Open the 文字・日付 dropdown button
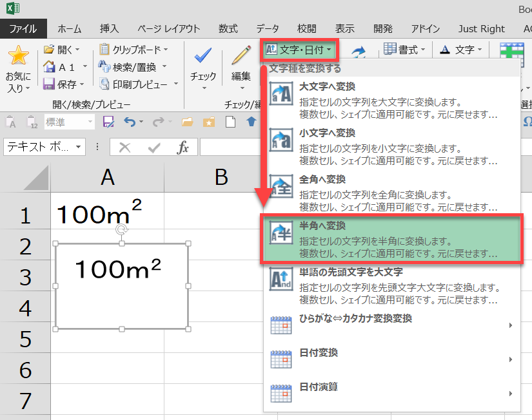 pos(299,50)
